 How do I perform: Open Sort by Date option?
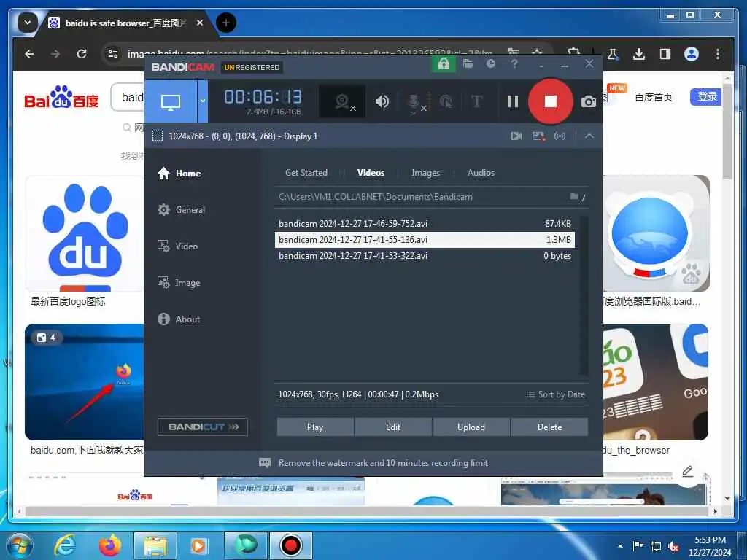click(x=555, y=394)
